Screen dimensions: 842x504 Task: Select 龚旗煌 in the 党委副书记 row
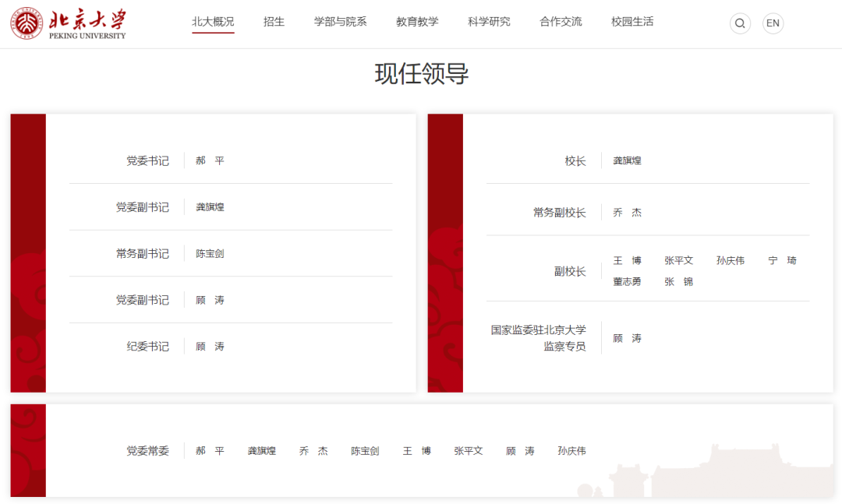(210, 206)
